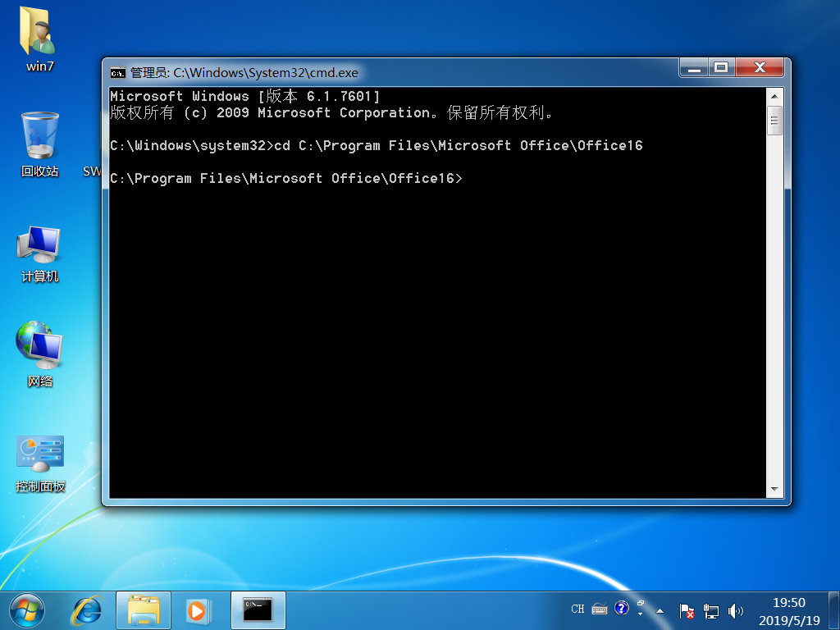Click the Windows Start orb

point(27,610)
